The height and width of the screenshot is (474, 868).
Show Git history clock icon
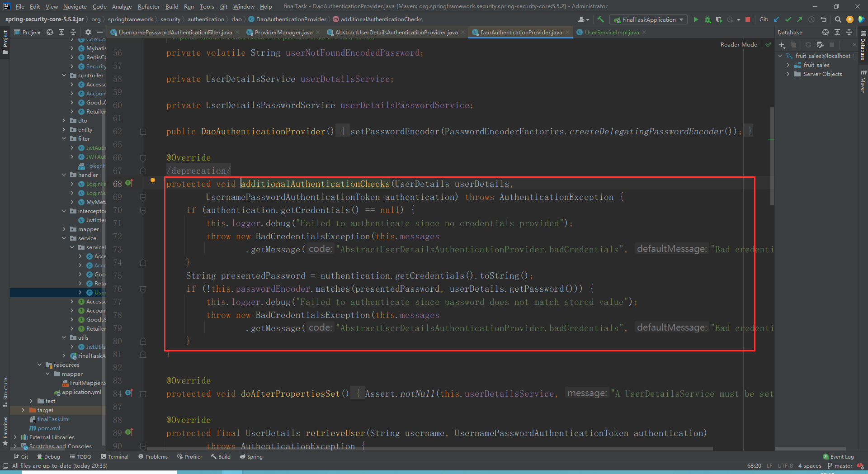[x=811, y=19]
